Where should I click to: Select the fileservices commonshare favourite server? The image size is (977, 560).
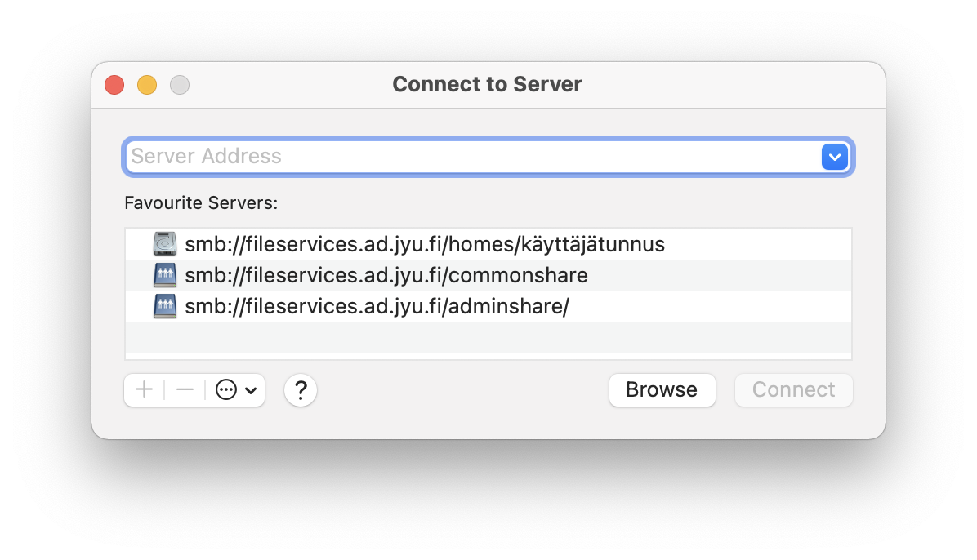tap(386, 275)
